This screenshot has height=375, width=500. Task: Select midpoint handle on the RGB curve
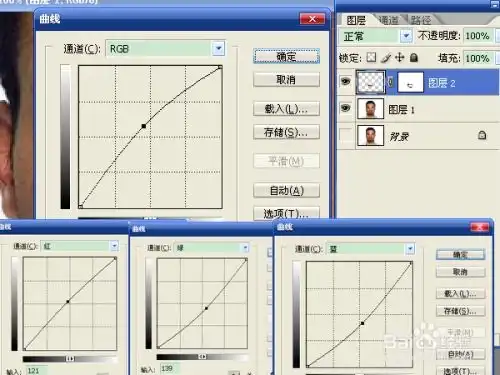point(144,126)
